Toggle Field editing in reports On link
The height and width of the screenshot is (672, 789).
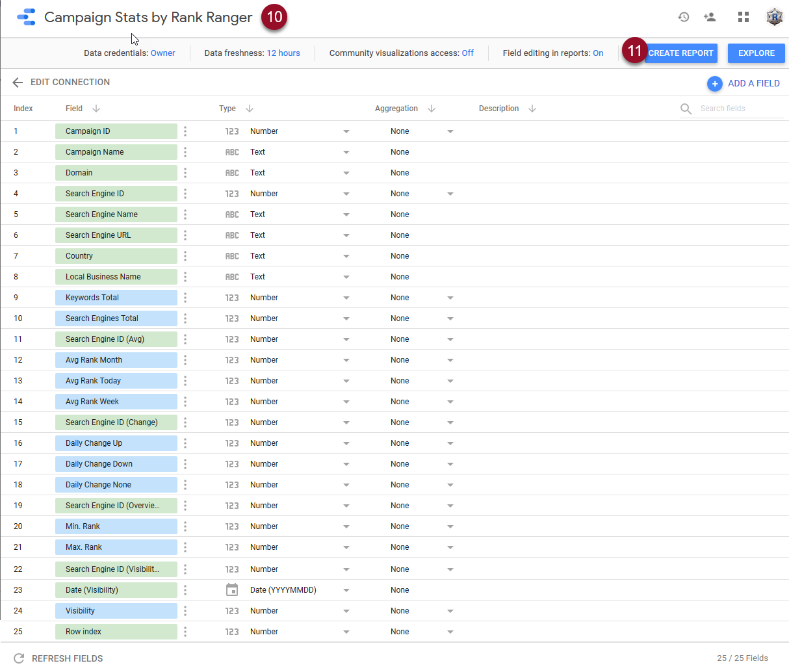598,53
